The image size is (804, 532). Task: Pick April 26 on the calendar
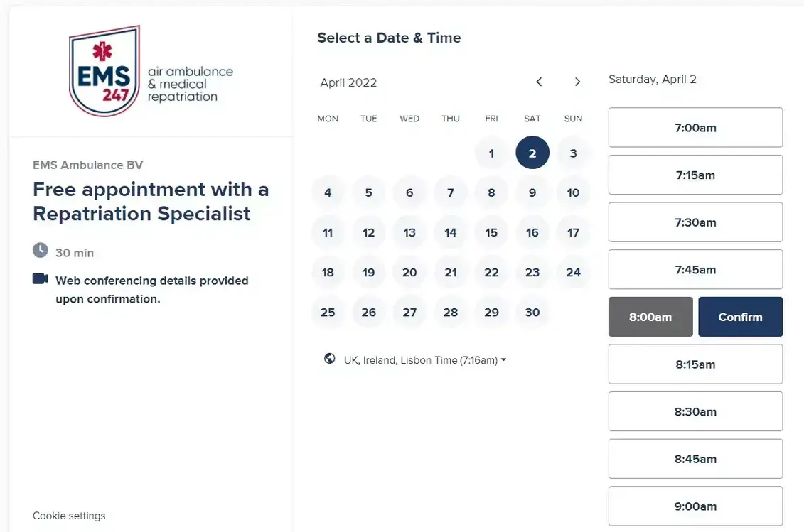pos(368,313)
